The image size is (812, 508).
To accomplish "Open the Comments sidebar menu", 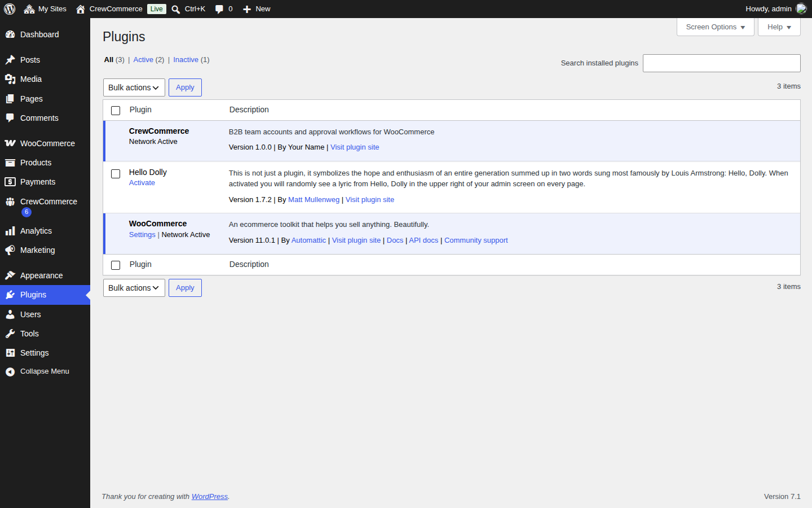I will 45,118.
